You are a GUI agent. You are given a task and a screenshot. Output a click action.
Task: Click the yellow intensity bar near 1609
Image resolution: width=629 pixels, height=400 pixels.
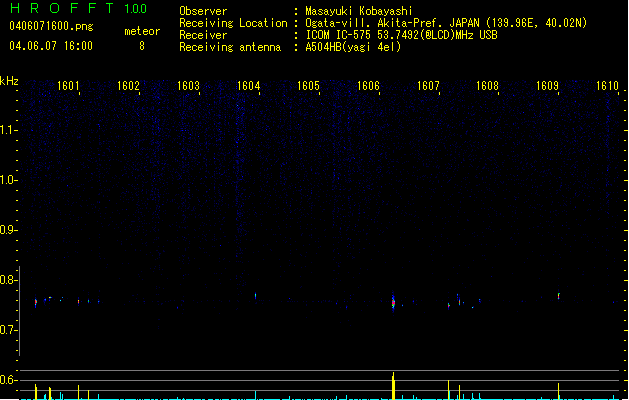pyautogui.click(x=558, y=391)
